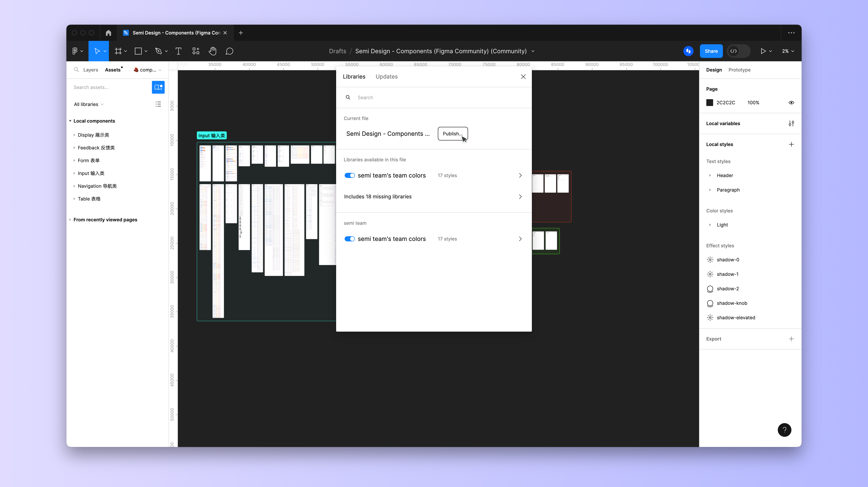
Task: Expand the Header text style group
Action: [x=710, y=175]
